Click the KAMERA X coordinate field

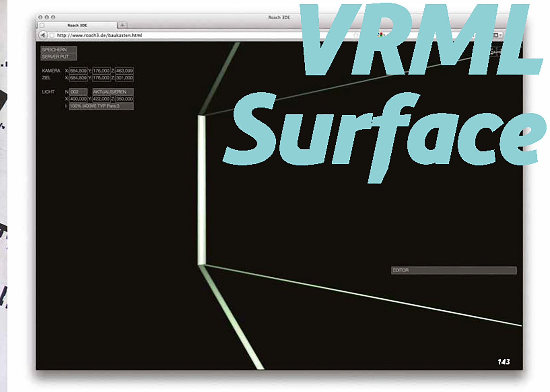point(78,71)
